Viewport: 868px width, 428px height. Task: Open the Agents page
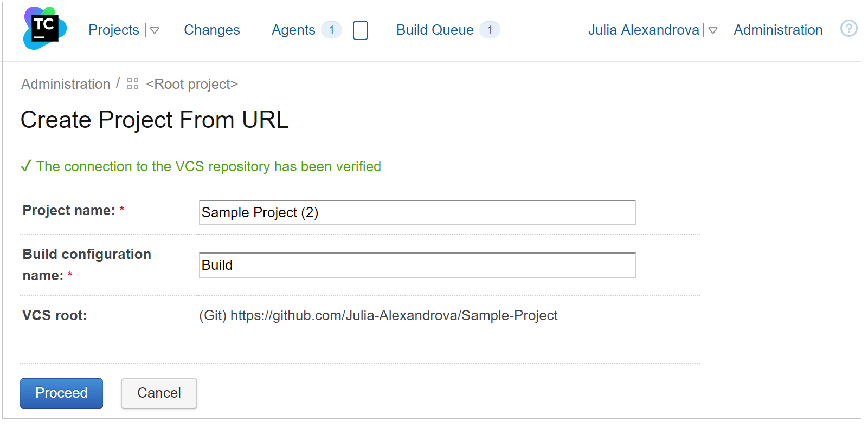coord(293,30)
